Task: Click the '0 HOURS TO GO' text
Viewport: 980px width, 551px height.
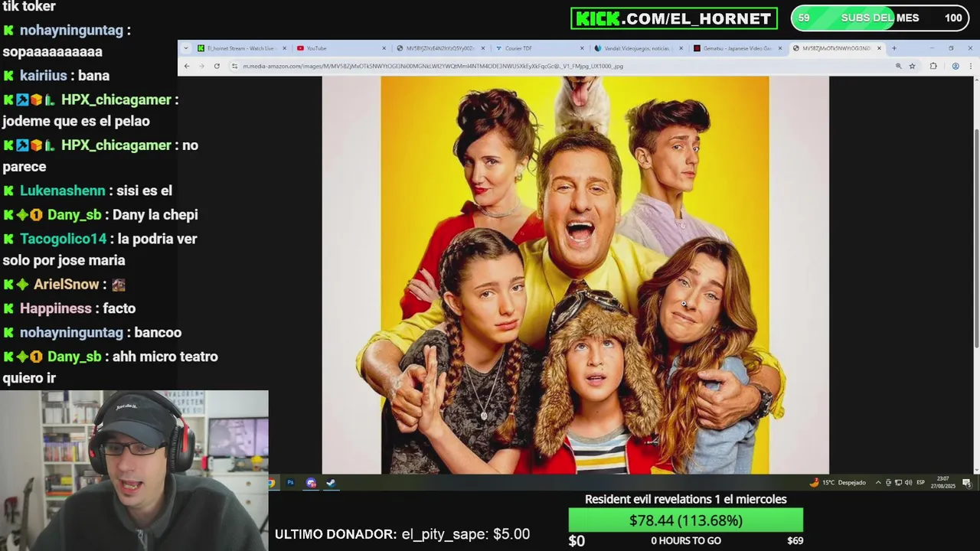Action: [x=686, y=541]
